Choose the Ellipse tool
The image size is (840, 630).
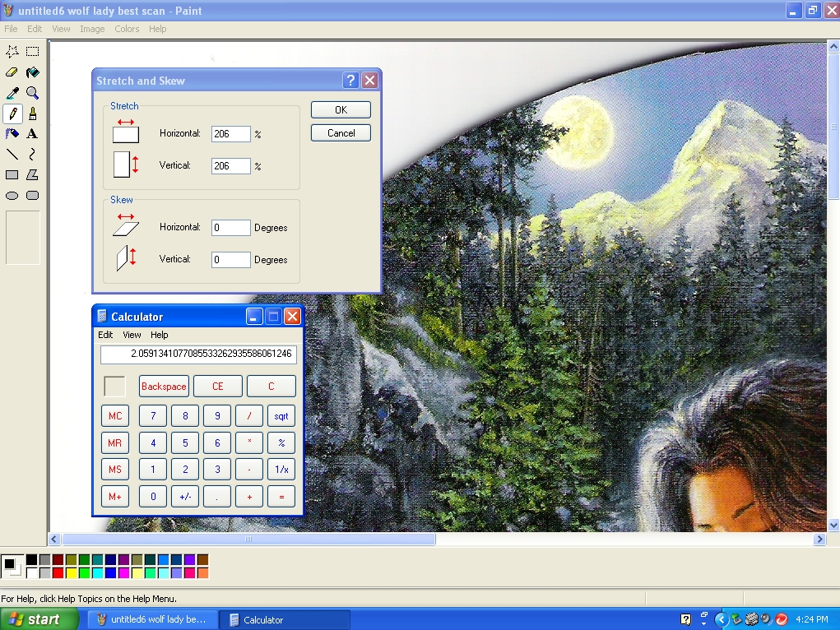12,196
